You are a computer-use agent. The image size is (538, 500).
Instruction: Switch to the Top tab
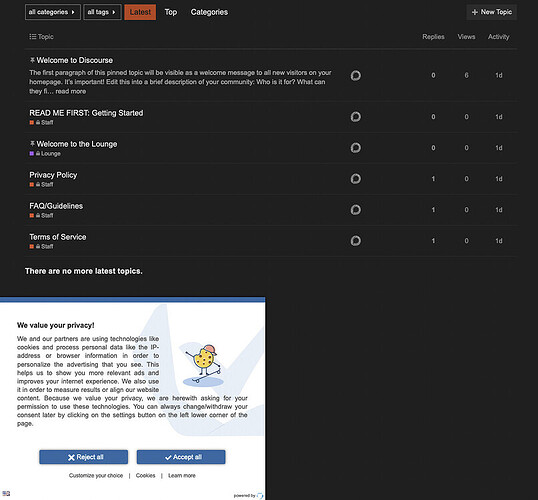pyautogui.click(x=171, y=12)
